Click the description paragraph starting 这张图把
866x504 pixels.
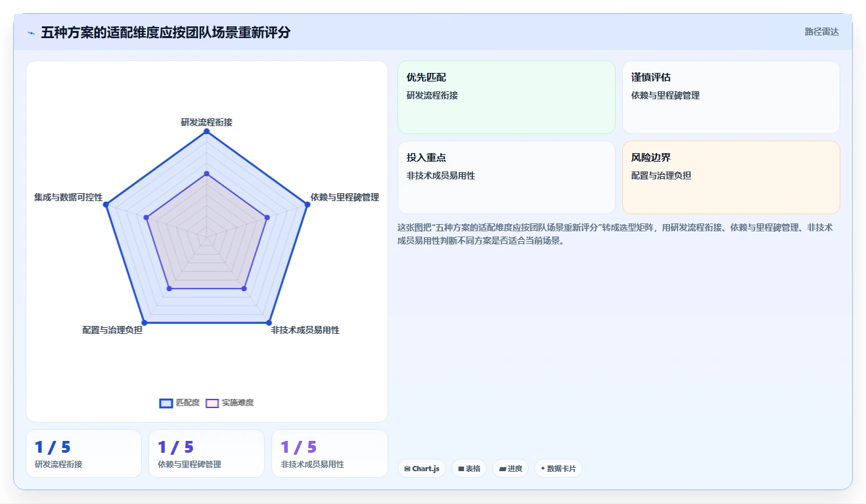point(615,234)
